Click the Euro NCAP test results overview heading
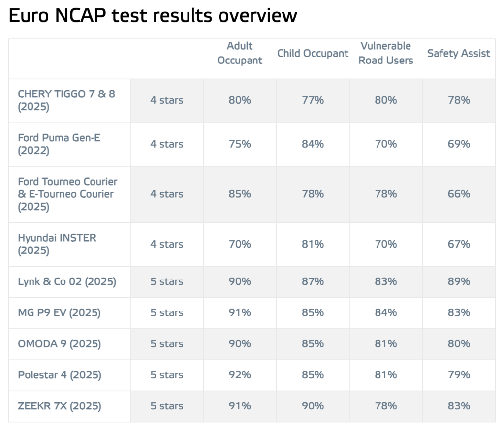The height and width of the screenshot is (435, 504). click(x=153, y=16)
